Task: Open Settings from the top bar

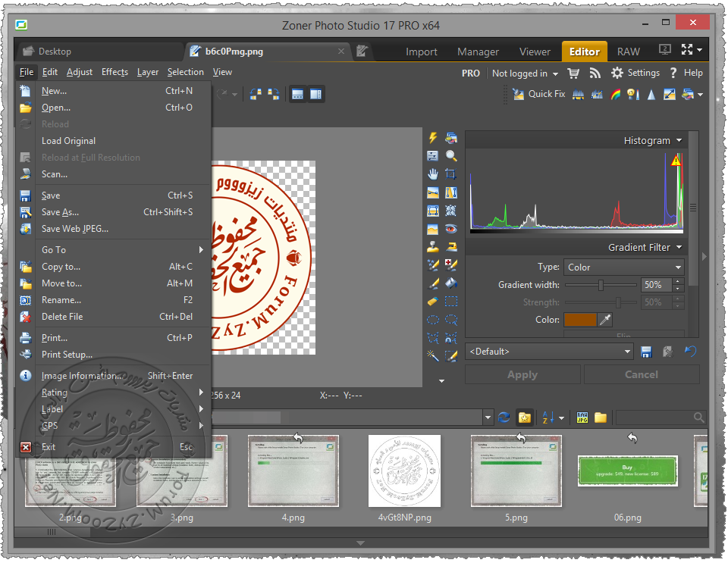Action: pyautogui.click(x=635, y=73)
